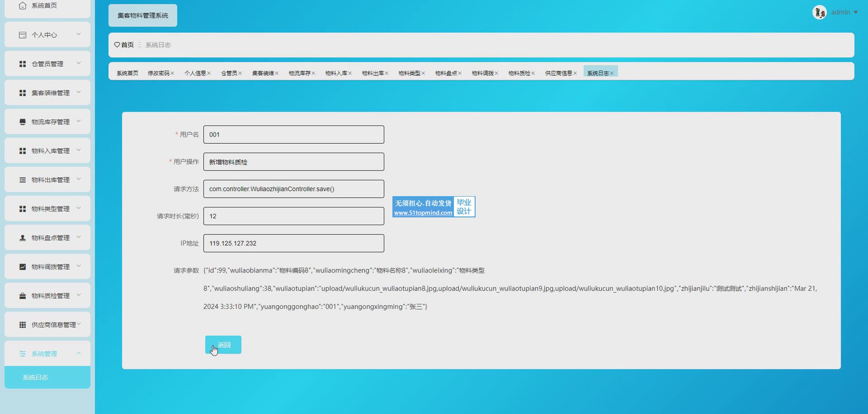Collapse the 系统管理 menu section
The image size is (868, 414).
[x=79, y=353]
